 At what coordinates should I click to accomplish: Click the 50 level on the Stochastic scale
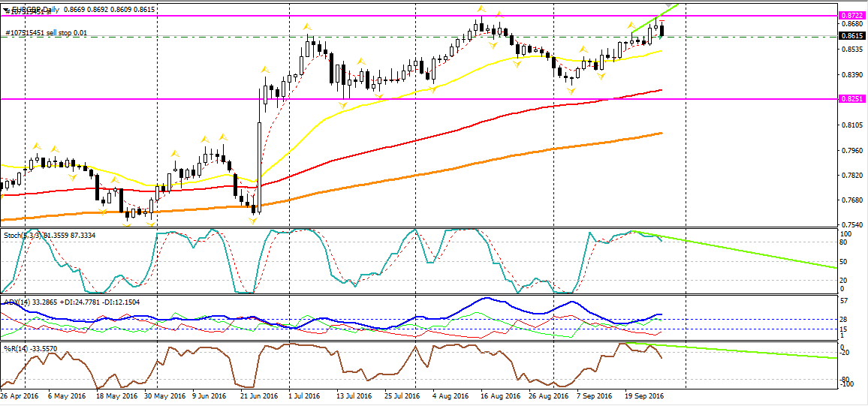click(845, 260)
